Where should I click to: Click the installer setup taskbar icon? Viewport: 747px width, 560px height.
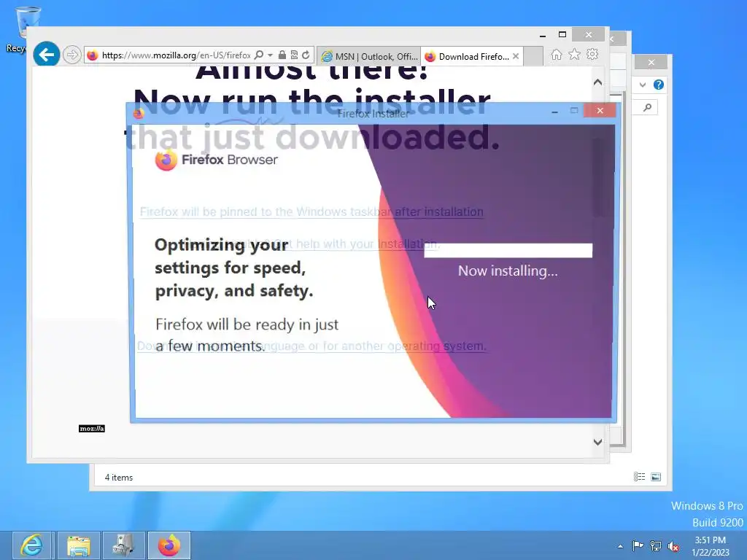click(x=124, y=545)
